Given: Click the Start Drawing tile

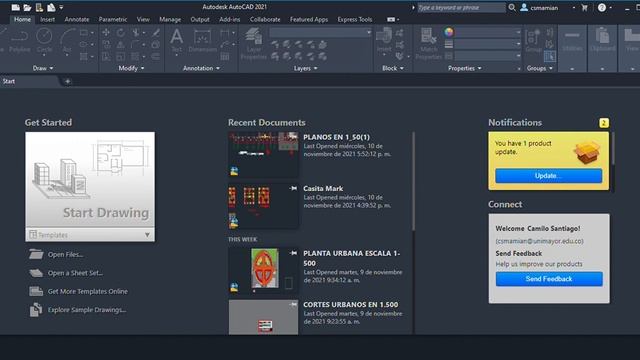Looking at the screenshot, I should tap(90, 180).
